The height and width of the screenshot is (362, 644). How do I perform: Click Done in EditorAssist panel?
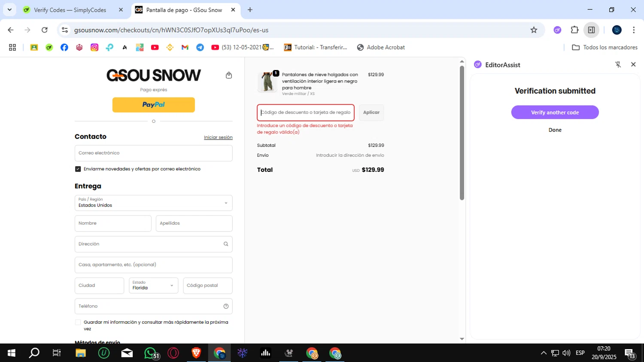555,130
